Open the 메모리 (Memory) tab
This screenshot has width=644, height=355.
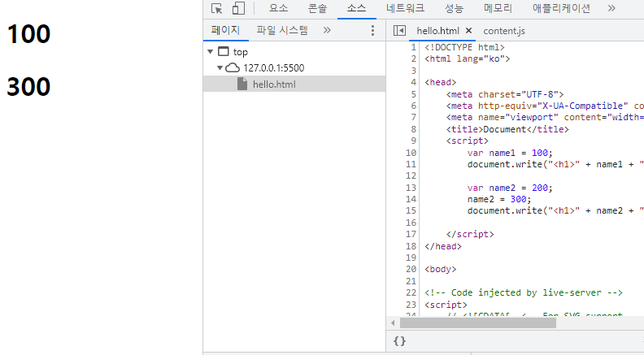[x=498, y=8]
